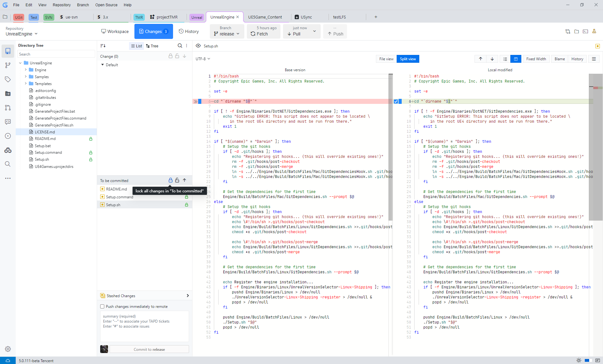Open the search icon in left sidebar
Viewport: 603px width, 364px height.
[8, 164]
